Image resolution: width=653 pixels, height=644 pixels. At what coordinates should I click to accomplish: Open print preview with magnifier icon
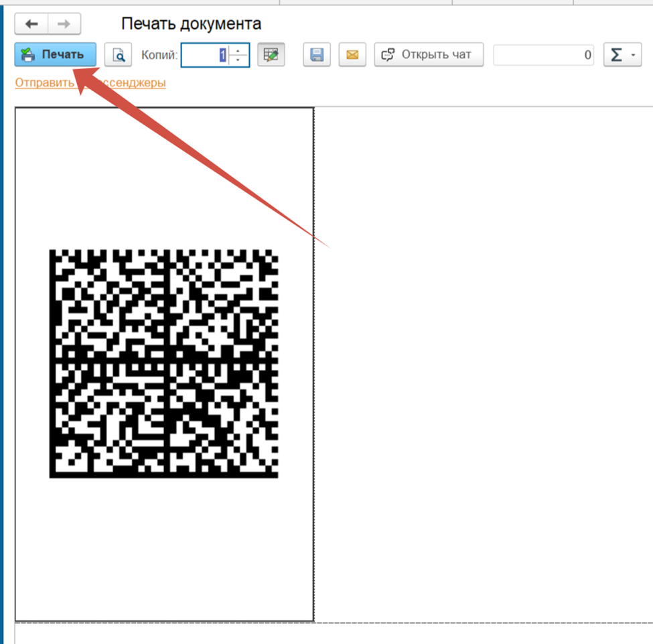pyautogui.click(x=118, y=55)
